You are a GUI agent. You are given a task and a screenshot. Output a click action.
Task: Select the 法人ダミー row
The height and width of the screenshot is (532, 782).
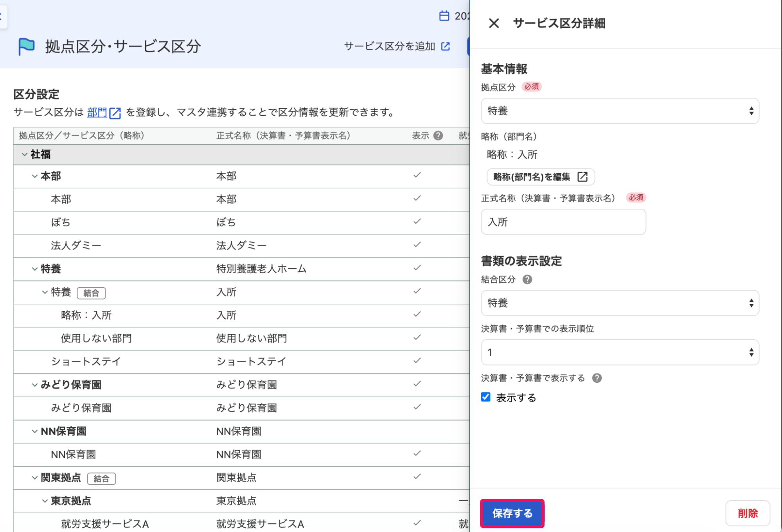click(x=241, y=246)
